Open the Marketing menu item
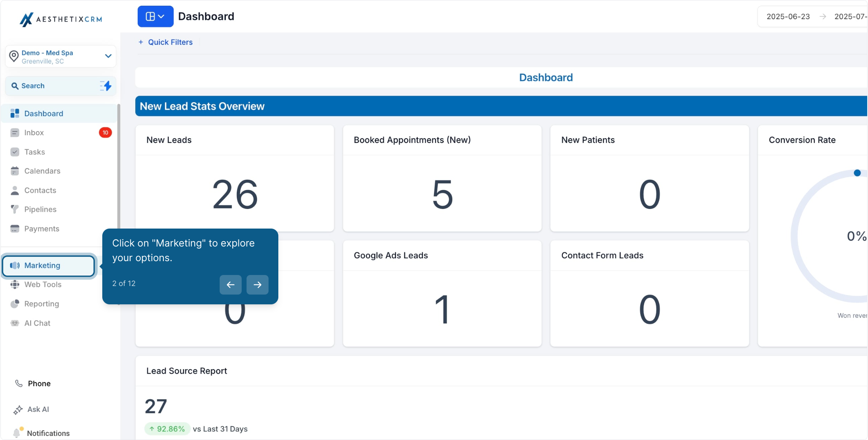868x440 pixels. tap(49, 266)
